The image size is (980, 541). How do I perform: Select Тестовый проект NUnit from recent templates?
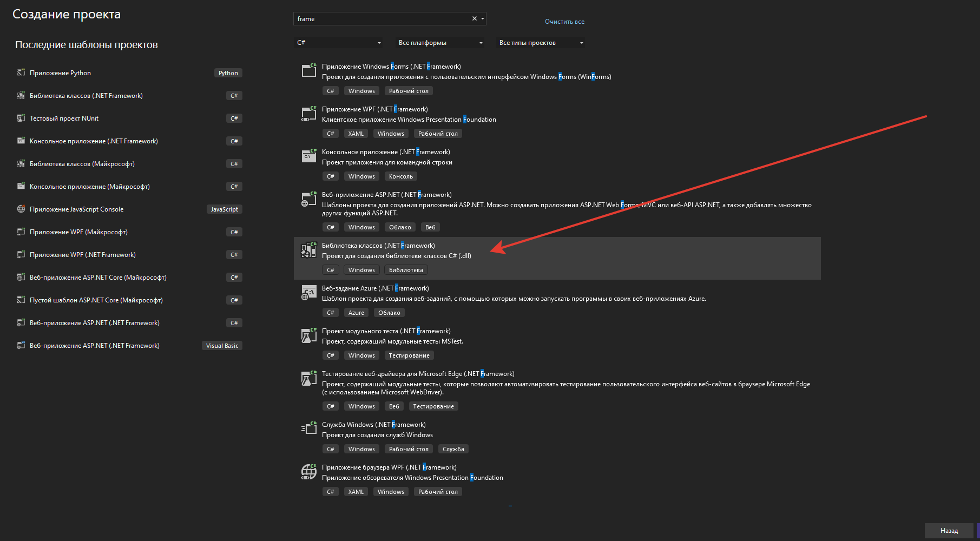[x=64, y=118]
